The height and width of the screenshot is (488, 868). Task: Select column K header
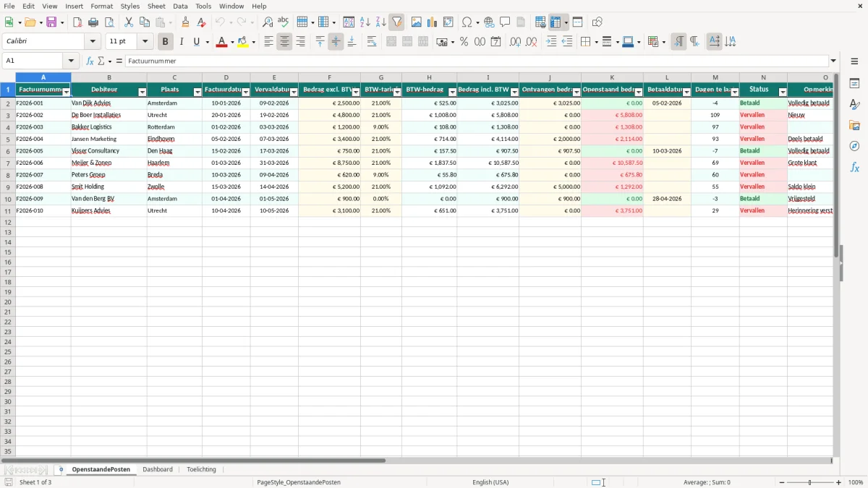[x=612, y=77]
